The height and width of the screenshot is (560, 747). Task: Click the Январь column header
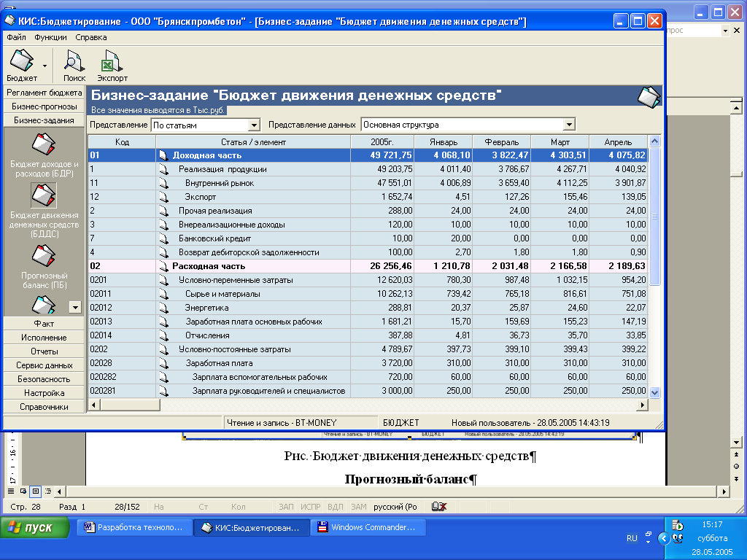pos(443,141)
